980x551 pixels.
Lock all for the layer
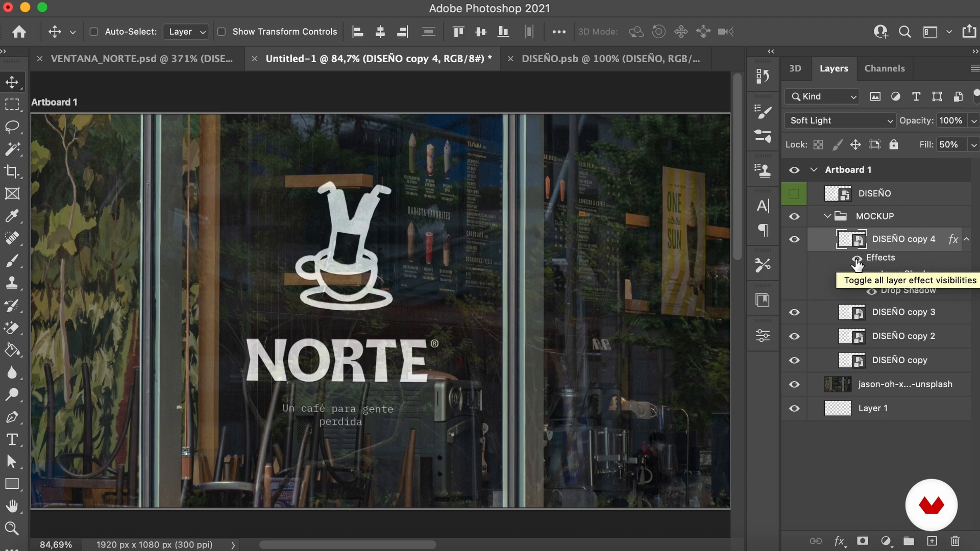click(893, 144)
